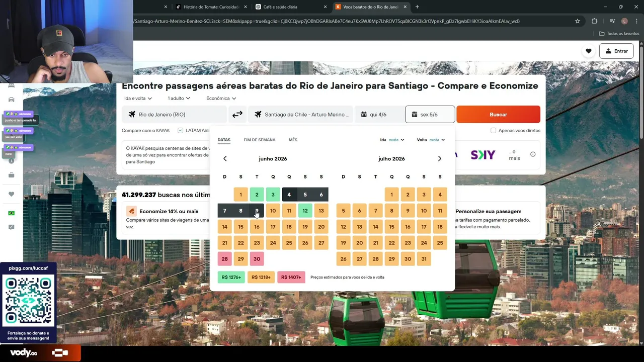Go to previous month in calendar
The height and width of the screenshot is (362, 644).
pyautogui.click(x=225, y=158)
